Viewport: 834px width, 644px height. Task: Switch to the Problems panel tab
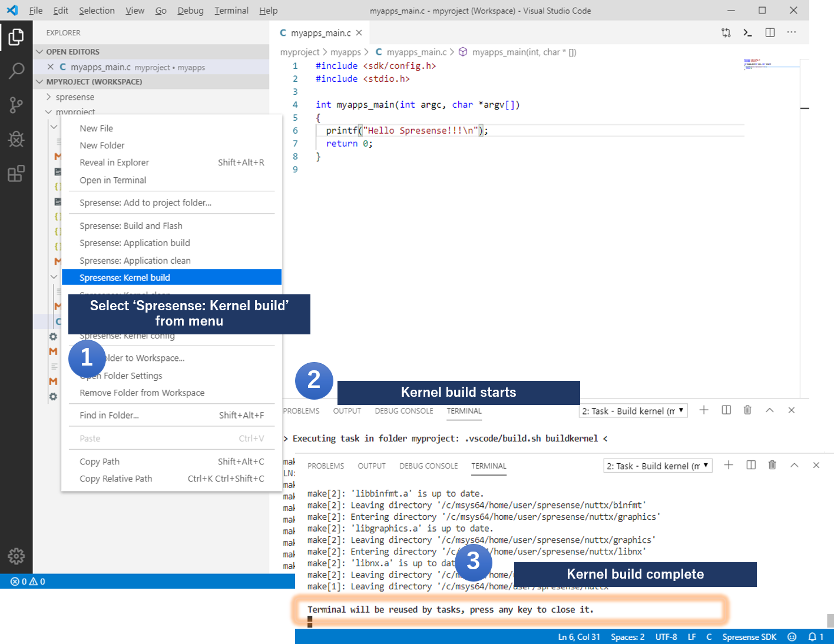(326, 466)
